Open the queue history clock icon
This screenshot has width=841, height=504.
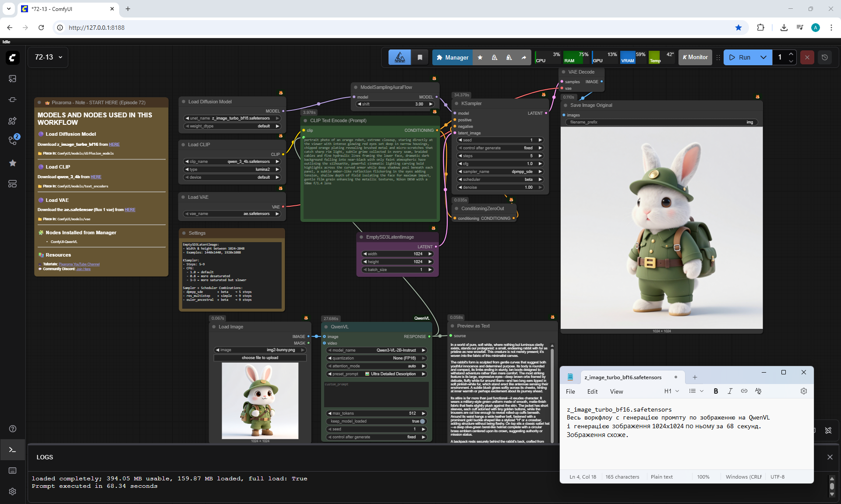click(x=825, y=57)
